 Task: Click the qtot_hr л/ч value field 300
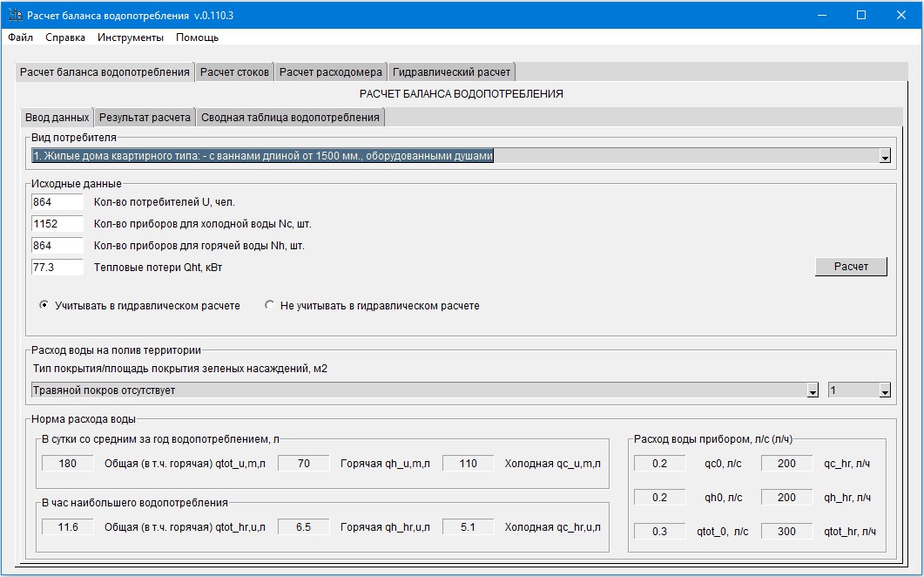tap(786, 531)
